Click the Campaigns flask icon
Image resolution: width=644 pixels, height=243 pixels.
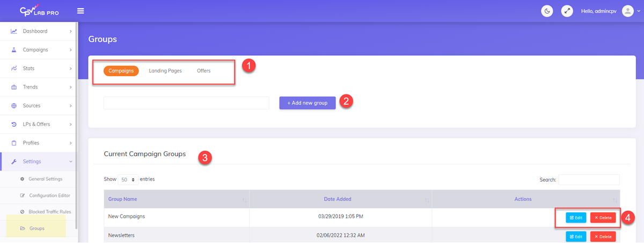14,50
